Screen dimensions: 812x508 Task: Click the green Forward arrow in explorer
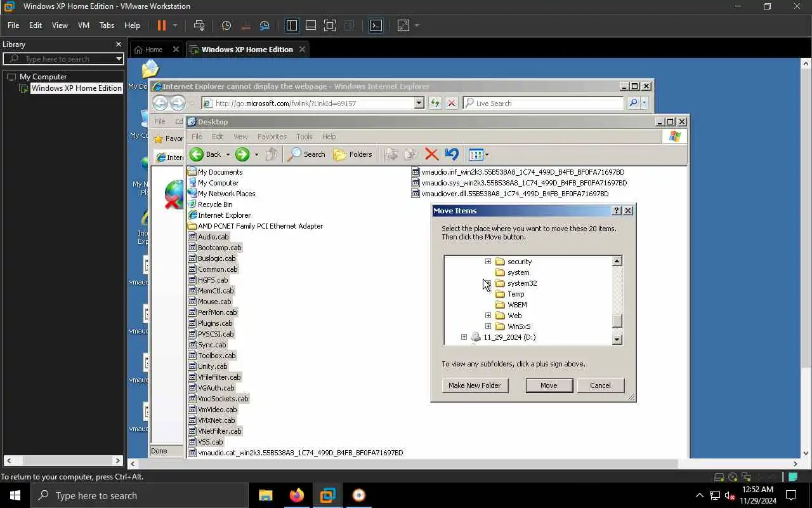click(242, 154)
